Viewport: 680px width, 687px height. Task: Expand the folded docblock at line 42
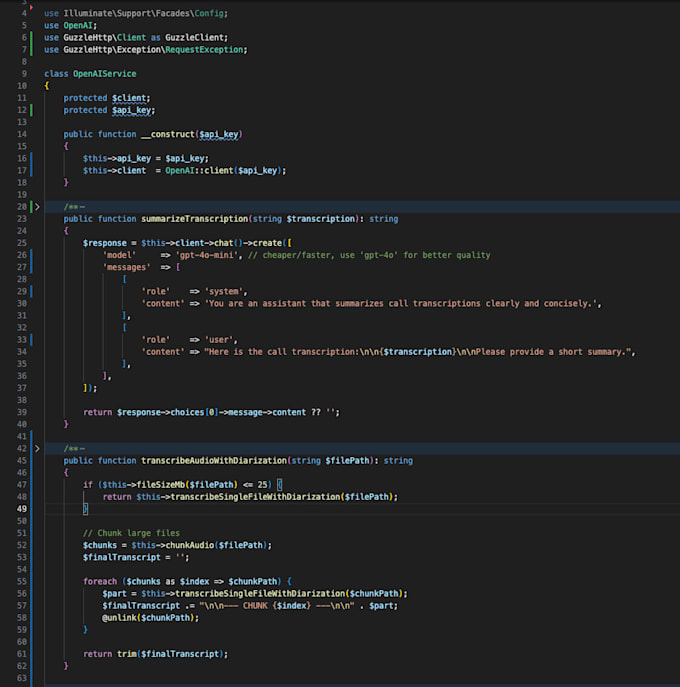click(x=37, y=449)
